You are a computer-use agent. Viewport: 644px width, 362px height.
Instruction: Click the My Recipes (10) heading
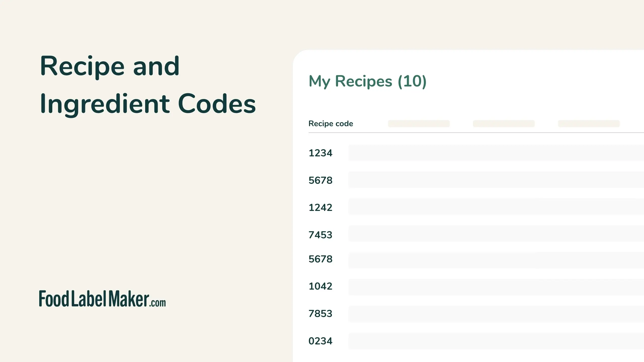click(x=367, y=81)
